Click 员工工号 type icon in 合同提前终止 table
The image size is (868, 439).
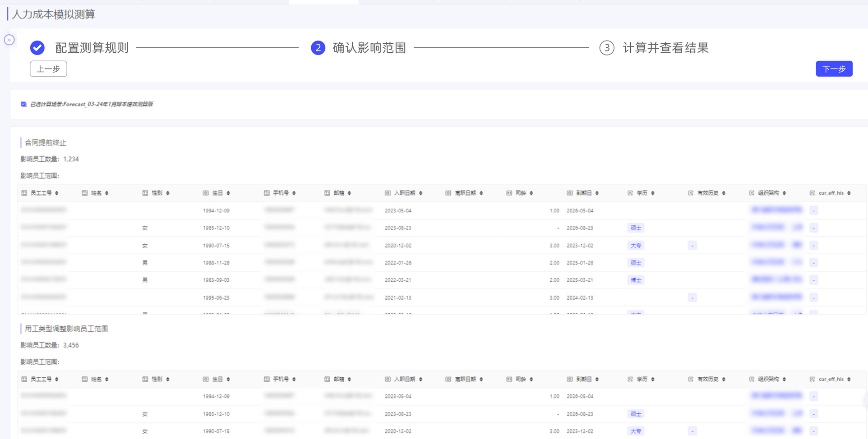point(24,193)
